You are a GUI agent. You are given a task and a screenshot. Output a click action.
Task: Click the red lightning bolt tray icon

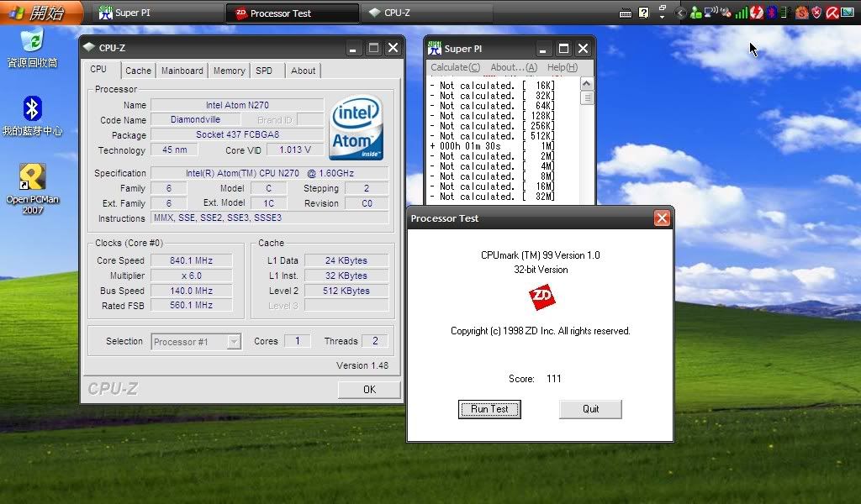757,12
